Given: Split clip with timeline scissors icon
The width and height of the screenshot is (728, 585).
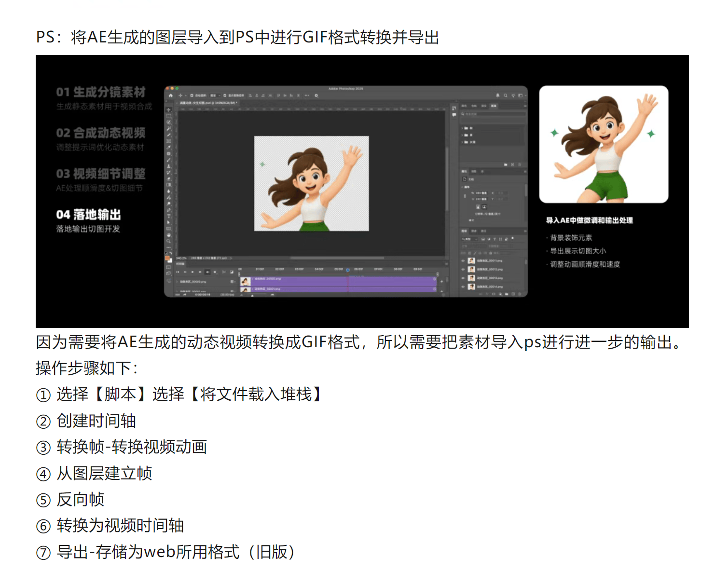Looking at the screenshot, I should coord(224,272).
